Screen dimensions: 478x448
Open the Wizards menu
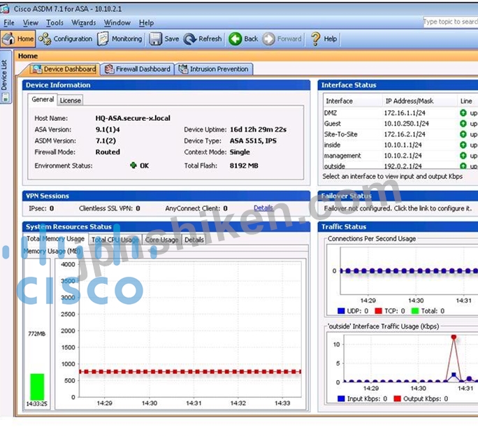coord(84,22)
